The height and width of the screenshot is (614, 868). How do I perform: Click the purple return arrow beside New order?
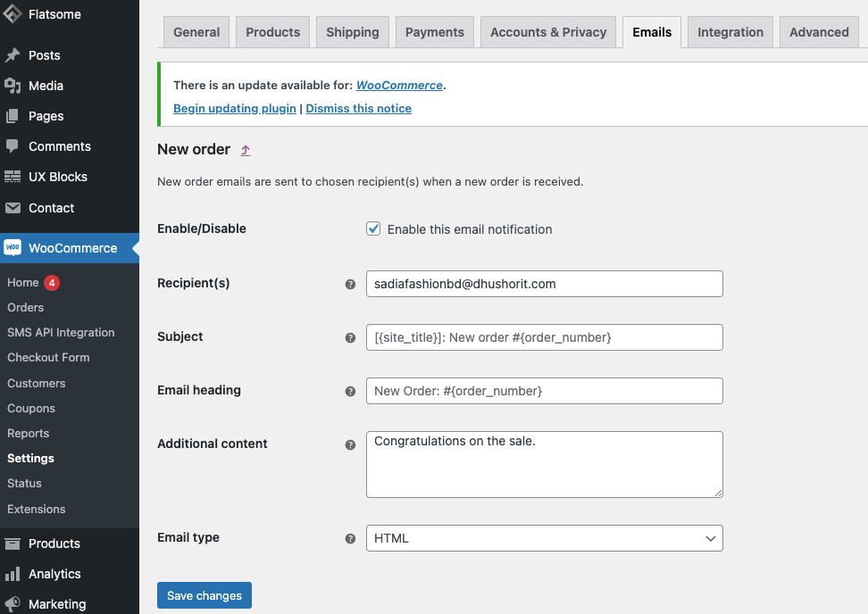click(245, 150)
